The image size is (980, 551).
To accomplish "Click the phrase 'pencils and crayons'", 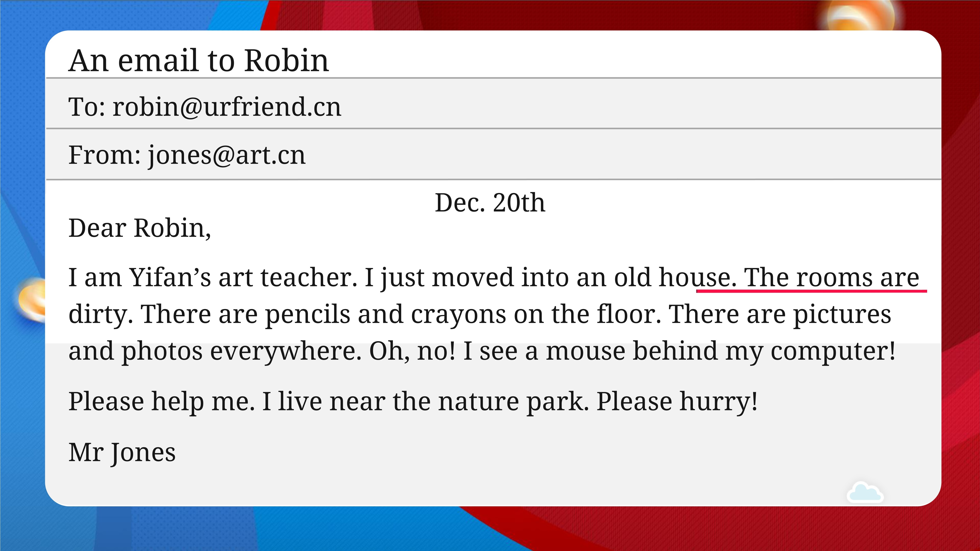I will (x=385, y=314).
